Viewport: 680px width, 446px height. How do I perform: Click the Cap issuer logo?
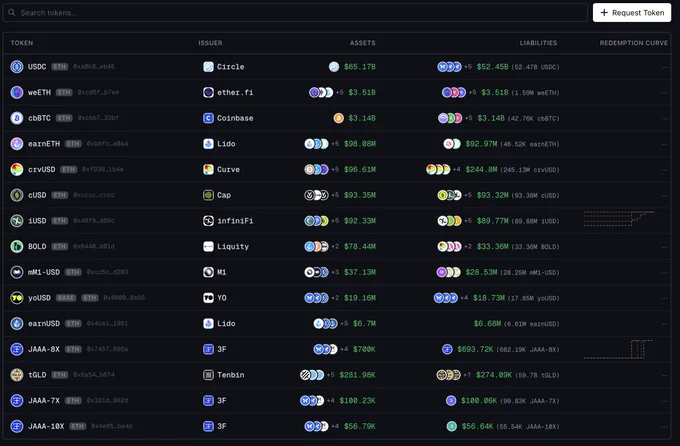[209, 195]
